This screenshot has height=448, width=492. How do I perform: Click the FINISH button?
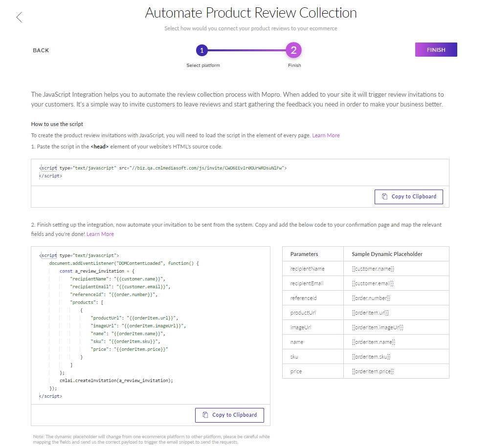[436, 49]
